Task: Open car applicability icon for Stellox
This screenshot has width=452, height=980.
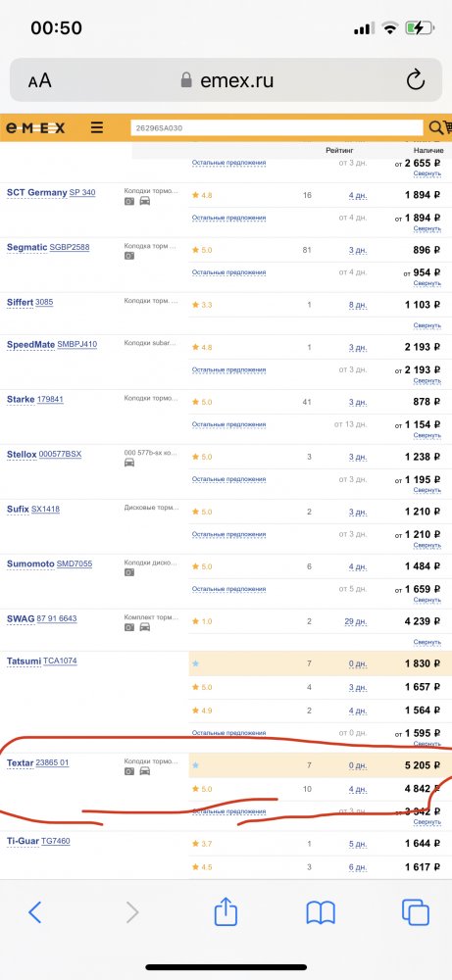Action: pos(128,463)
